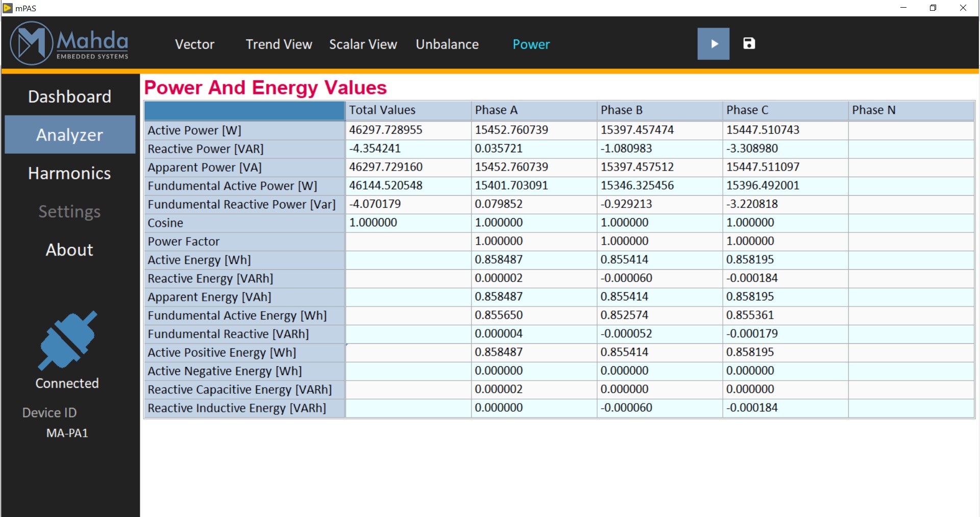
Task: Click Phase A fundamental reactive 0.079852
Action: [533, 204]
